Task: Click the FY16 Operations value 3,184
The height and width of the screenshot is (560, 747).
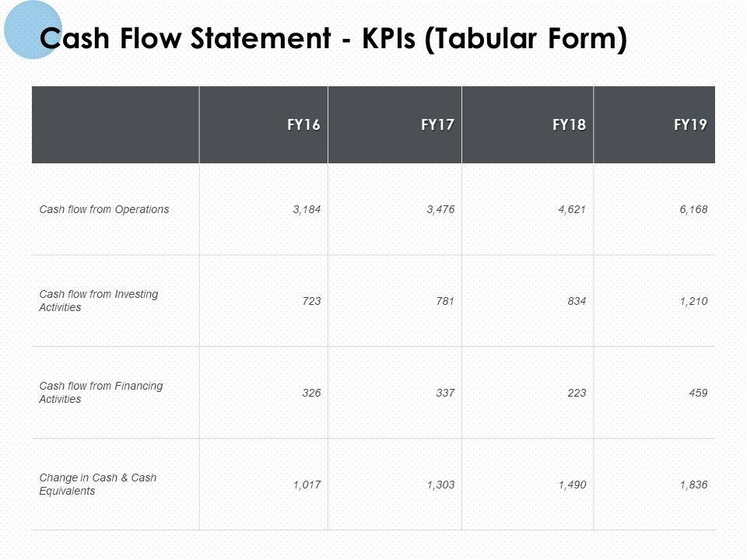Action: pos(307,209)
